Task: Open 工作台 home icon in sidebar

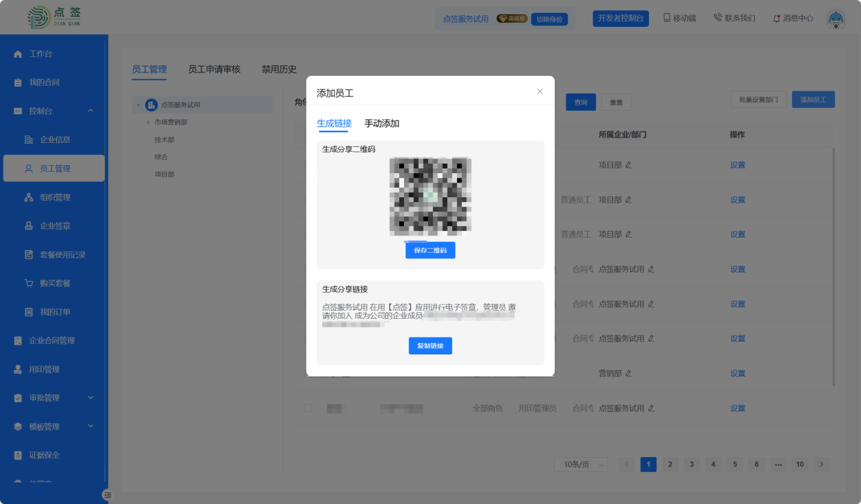Action: pyautogui.click(x=18, y=54)
